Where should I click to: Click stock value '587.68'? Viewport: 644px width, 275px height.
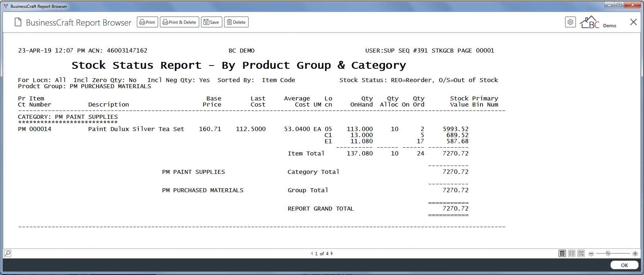458,141
